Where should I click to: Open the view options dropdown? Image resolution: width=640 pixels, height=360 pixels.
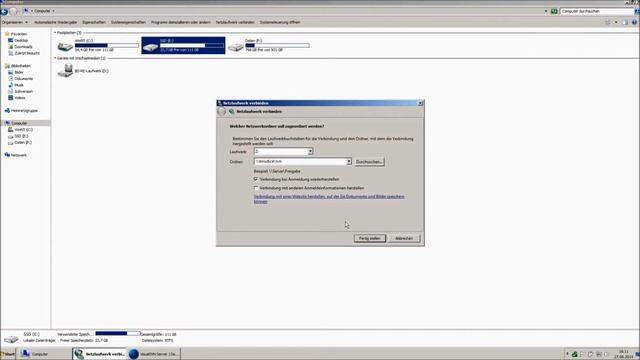616,22
